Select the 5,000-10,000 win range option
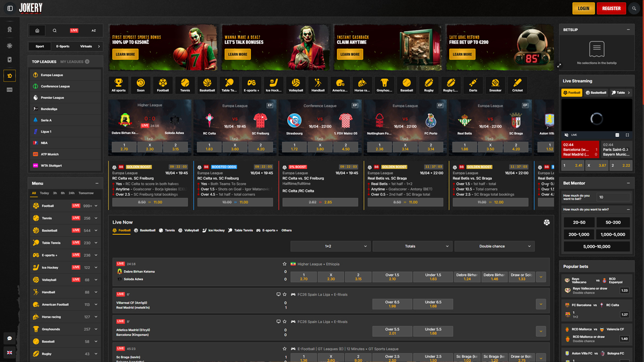Viewport: 644px width, 362px height. pyautogui.click(x=596, y=247)
